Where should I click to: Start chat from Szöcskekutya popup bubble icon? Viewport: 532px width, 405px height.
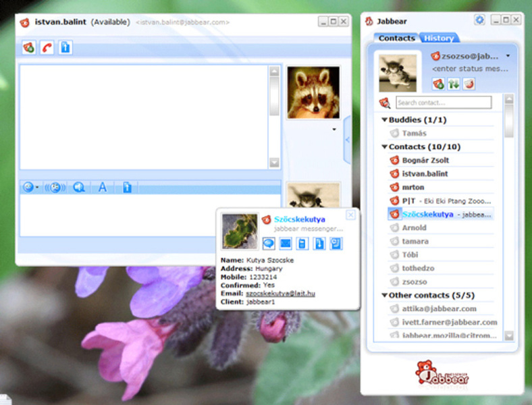click(269, 243)
